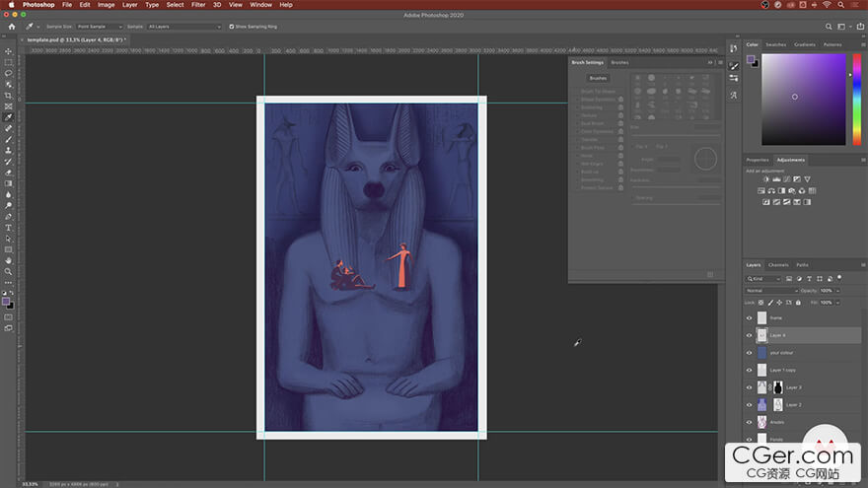Select the Crop tool
This screenshot has width=868, height=488.
8,96
